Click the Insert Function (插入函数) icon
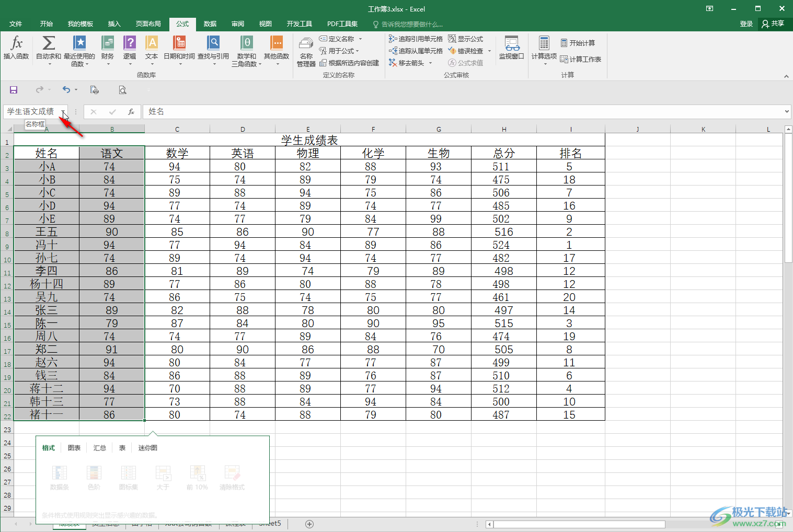Image resolution: width=793 pixels, height=532 pixels. (16, 48)
